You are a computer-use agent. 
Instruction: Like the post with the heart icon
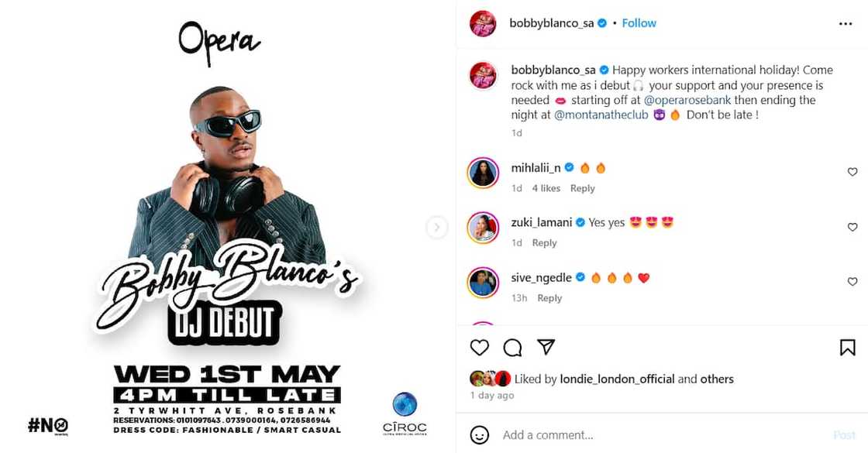coord(480,348)
